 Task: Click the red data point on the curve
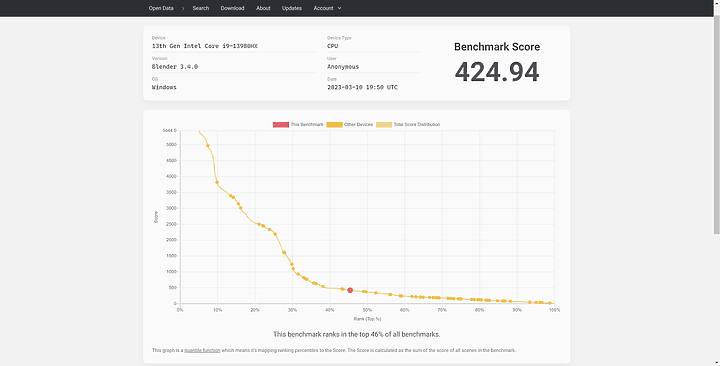pos(350,290)
